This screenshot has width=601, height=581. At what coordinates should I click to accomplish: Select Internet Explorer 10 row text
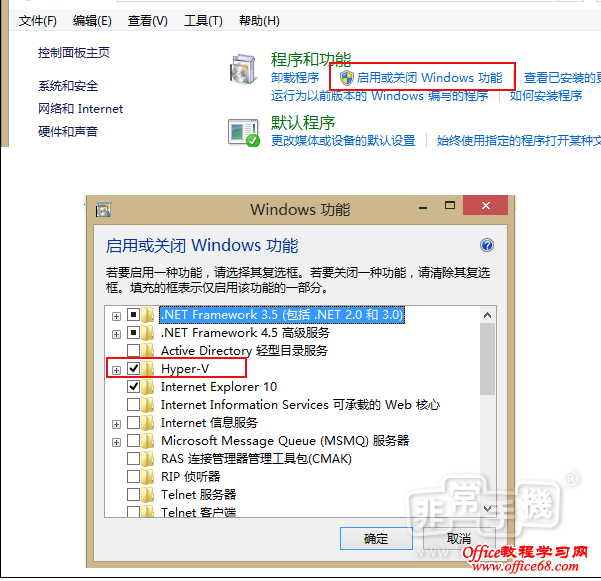tap(219, 387)
